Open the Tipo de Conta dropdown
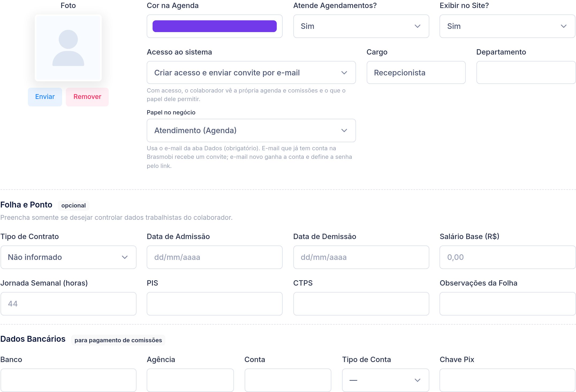 tap(385, 380)
